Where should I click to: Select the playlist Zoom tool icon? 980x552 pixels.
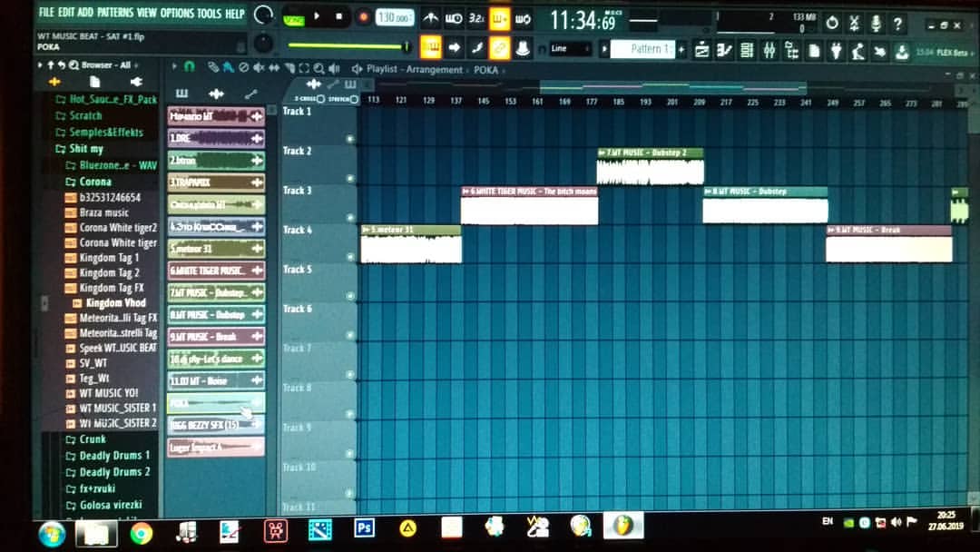[318, 68]
